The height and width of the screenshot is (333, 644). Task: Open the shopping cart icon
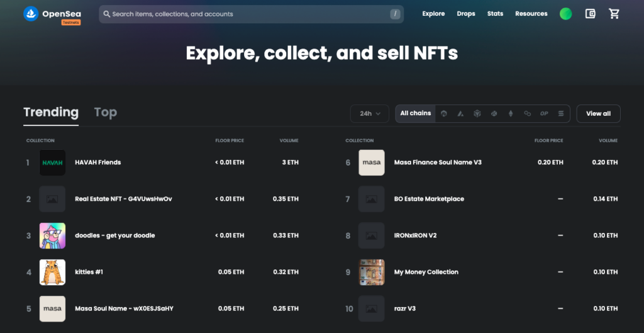pos(614,14)
